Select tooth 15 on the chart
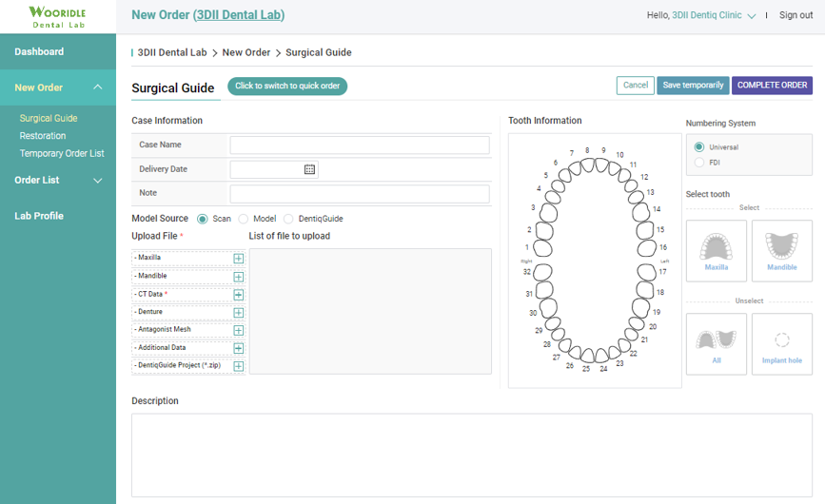The height and width of the screenshot is (504, 825). [x=645, y=230]
